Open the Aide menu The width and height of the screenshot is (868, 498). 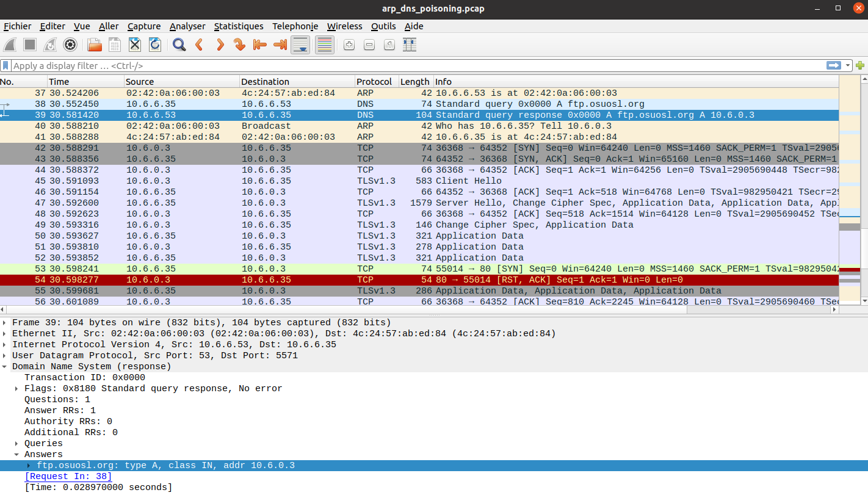point(414,26)
